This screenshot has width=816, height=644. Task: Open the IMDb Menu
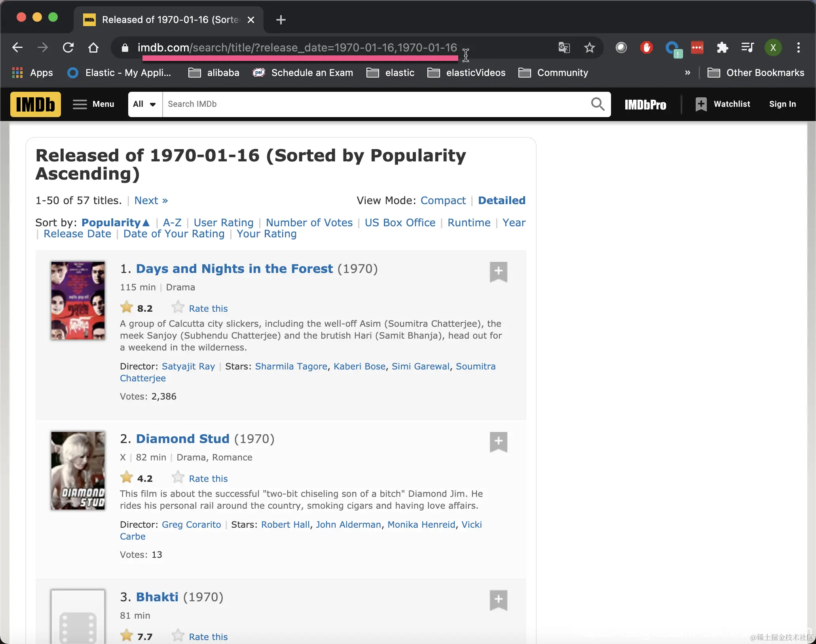tap(94, 104)
